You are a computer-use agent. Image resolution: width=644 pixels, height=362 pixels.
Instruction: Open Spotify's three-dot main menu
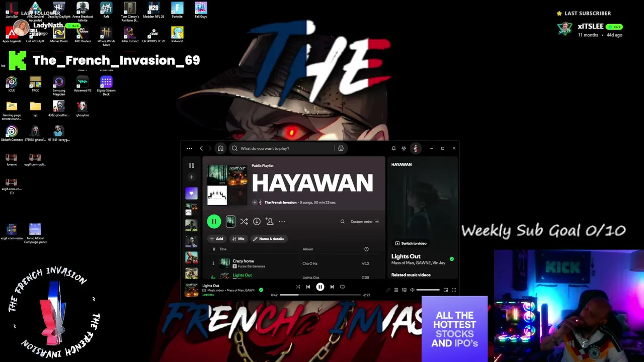189,148
